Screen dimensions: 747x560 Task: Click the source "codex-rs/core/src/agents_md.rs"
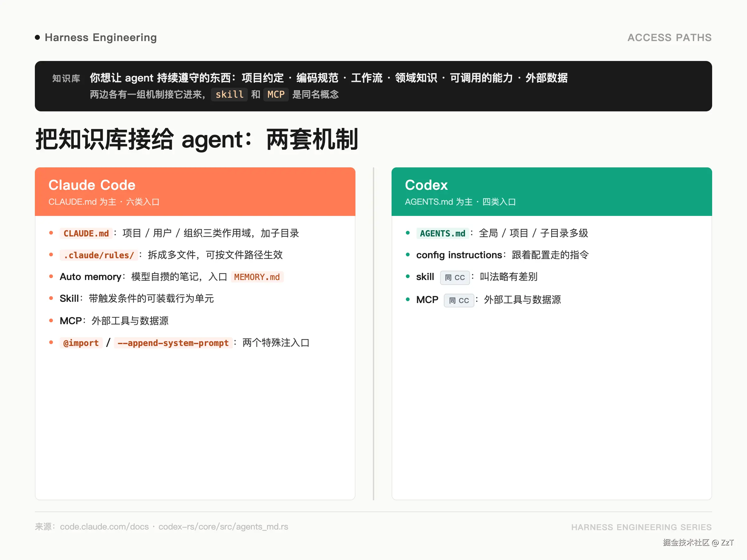pyautogui.click(x=223, y=527)
